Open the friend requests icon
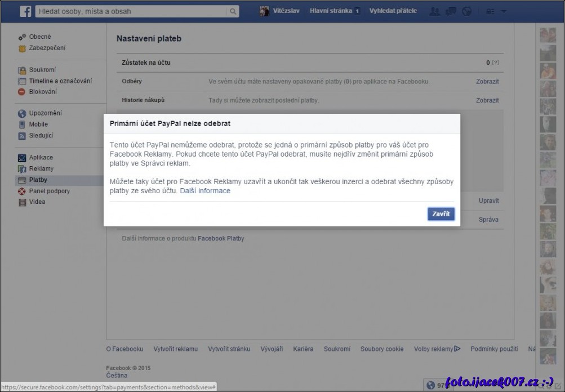The width and height of the screenshot is (565, 392). [435, 11]
